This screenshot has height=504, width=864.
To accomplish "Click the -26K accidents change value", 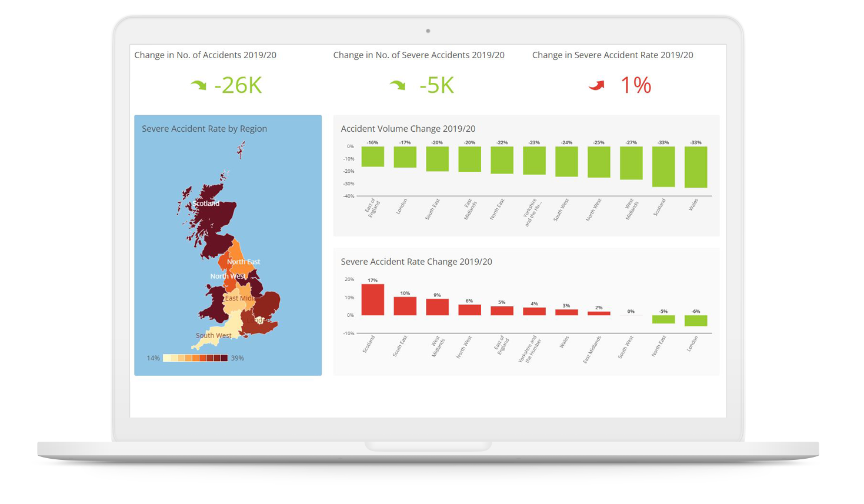I will (x=238, y=85).
